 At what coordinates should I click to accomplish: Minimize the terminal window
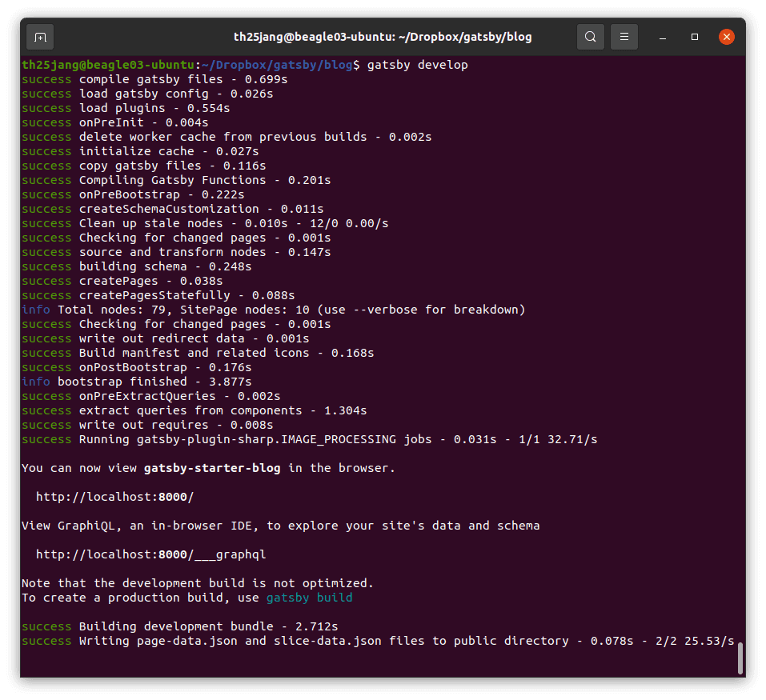click(663, 37)
